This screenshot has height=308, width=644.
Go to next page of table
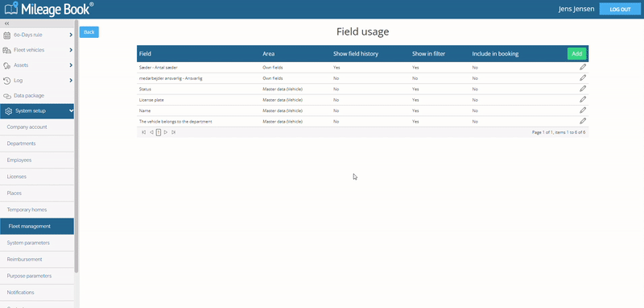coord(166,132)
